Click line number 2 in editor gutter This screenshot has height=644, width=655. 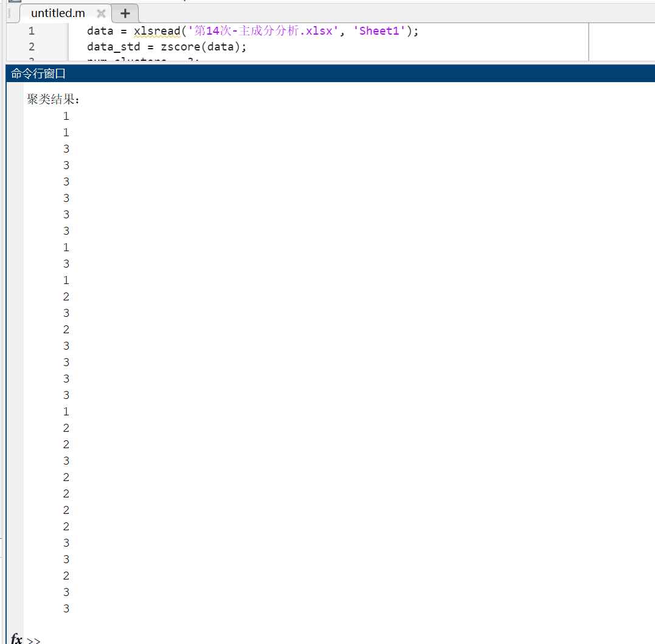[x=32, y=47]
